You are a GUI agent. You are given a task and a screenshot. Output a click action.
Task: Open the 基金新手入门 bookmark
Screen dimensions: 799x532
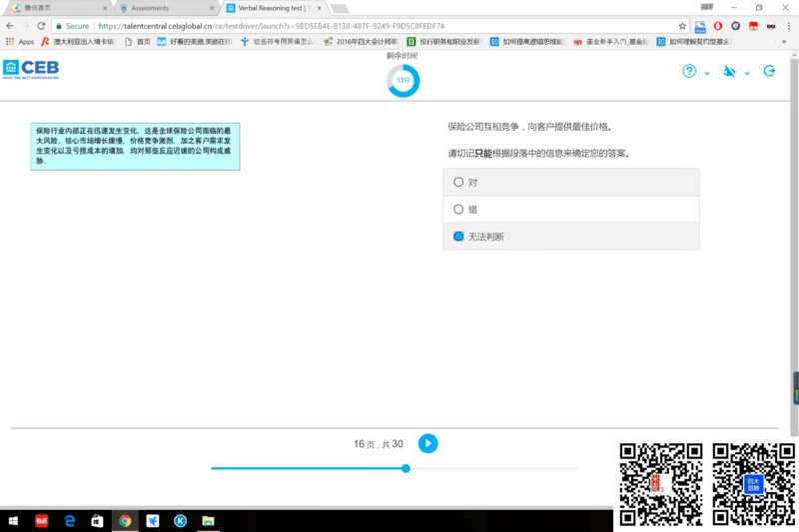point(611,42)
